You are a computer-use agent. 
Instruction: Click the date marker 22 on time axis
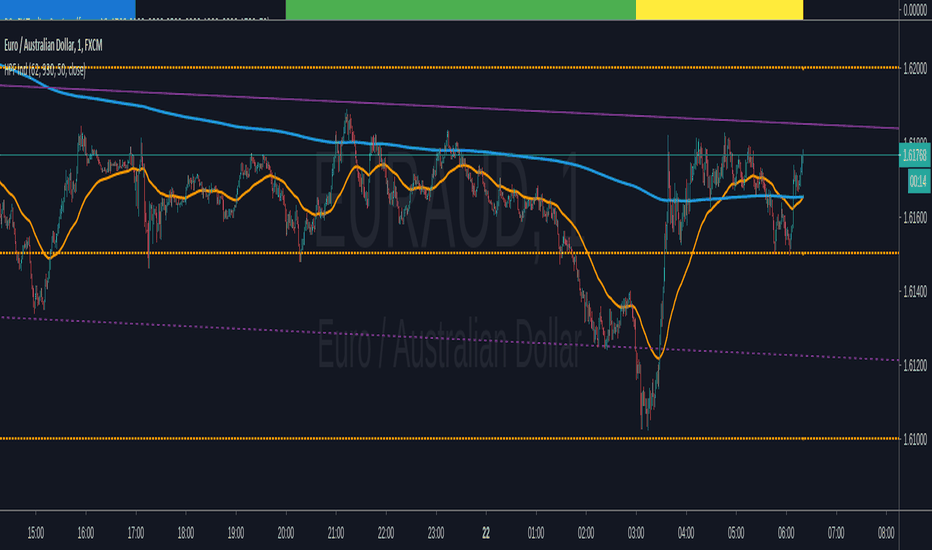(486, 533)
